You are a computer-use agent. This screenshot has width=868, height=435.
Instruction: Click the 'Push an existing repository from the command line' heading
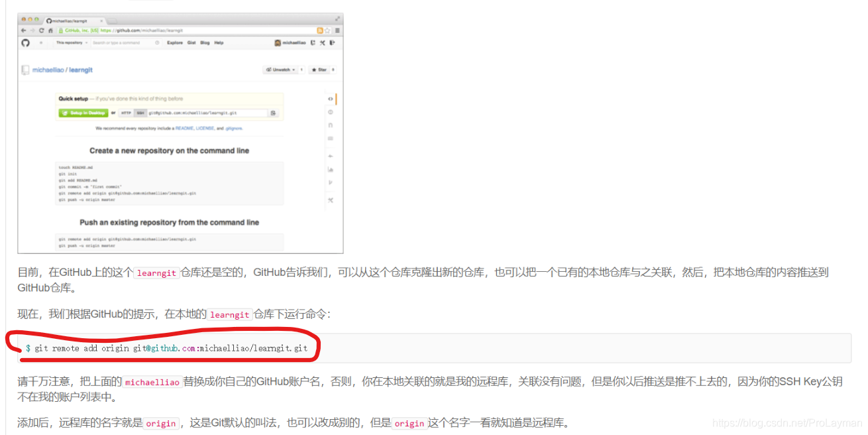(x=170, y=222)
